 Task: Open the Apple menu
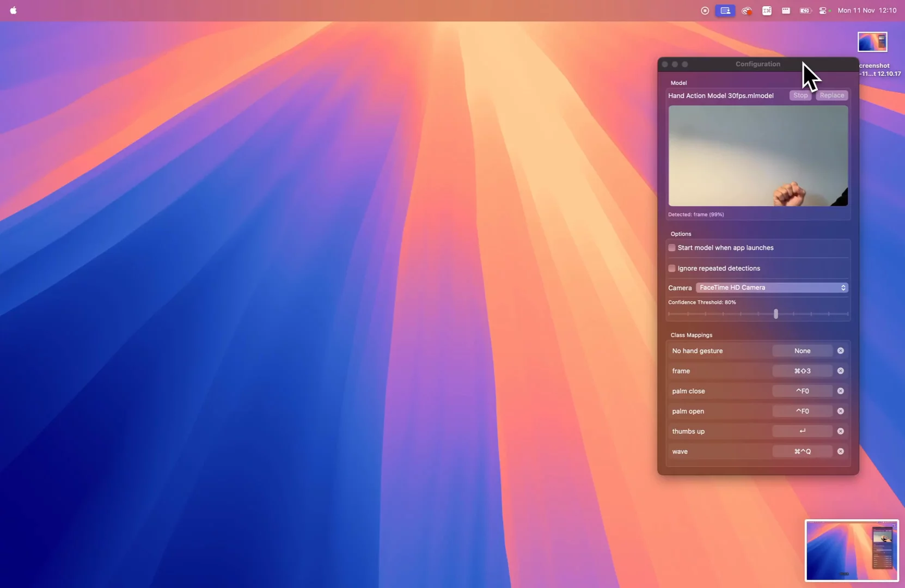pyautogui.click(x=14, y=10)
